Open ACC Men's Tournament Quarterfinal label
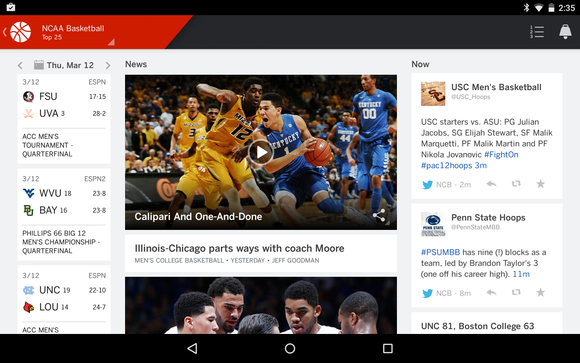Viewport: 580px width, 363px height. click(x=47, y=145)
